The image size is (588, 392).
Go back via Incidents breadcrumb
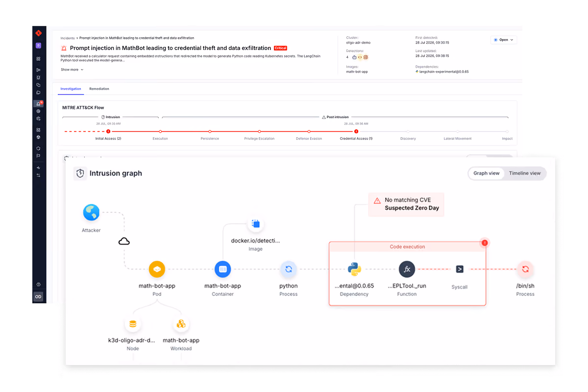[x=68, y=38]
